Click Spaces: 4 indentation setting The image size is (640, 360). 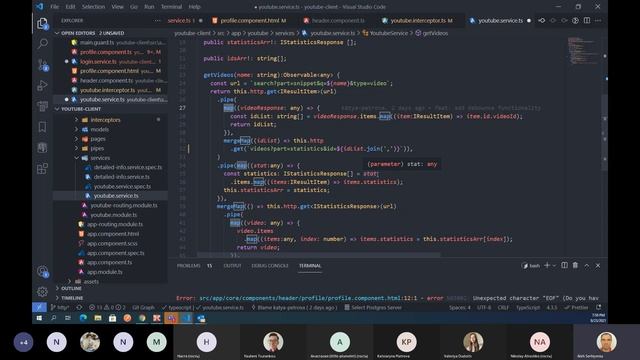[460, 307]
